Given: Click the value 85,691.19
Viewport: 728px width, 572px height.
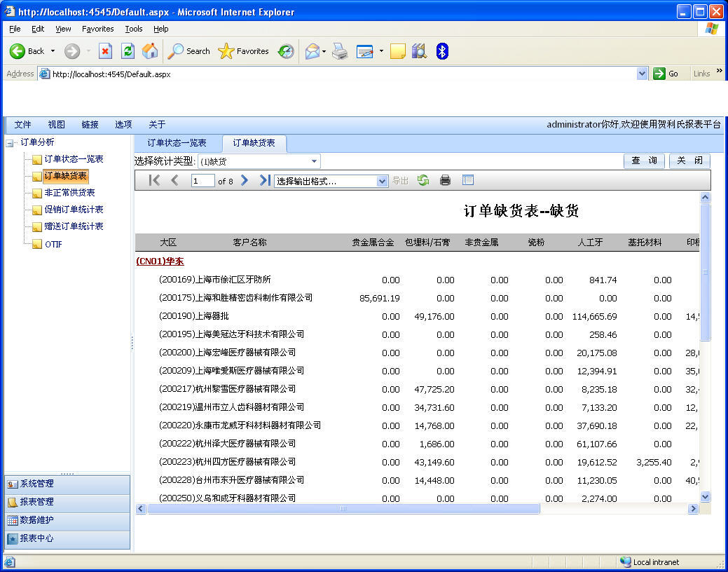Looking at the screenshot, I should [379, 299].
